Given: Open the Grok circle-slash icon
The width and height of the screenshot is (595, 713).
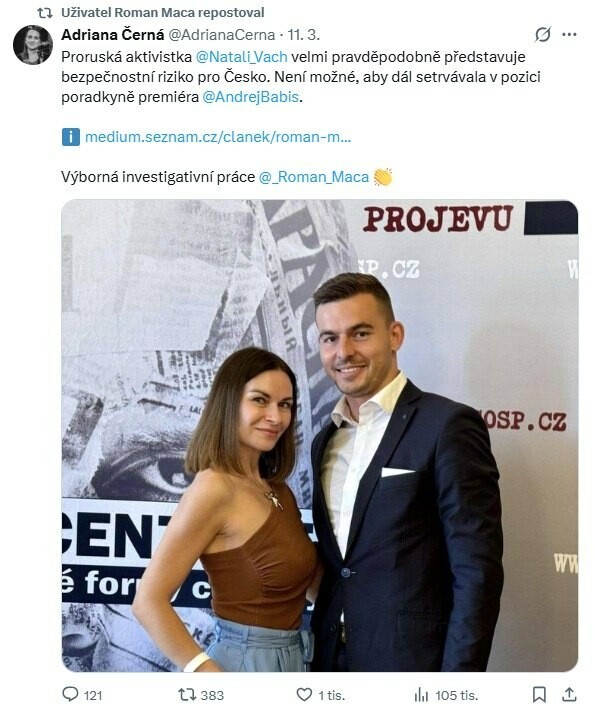Looking at the screenshot, I should (543, 35).
